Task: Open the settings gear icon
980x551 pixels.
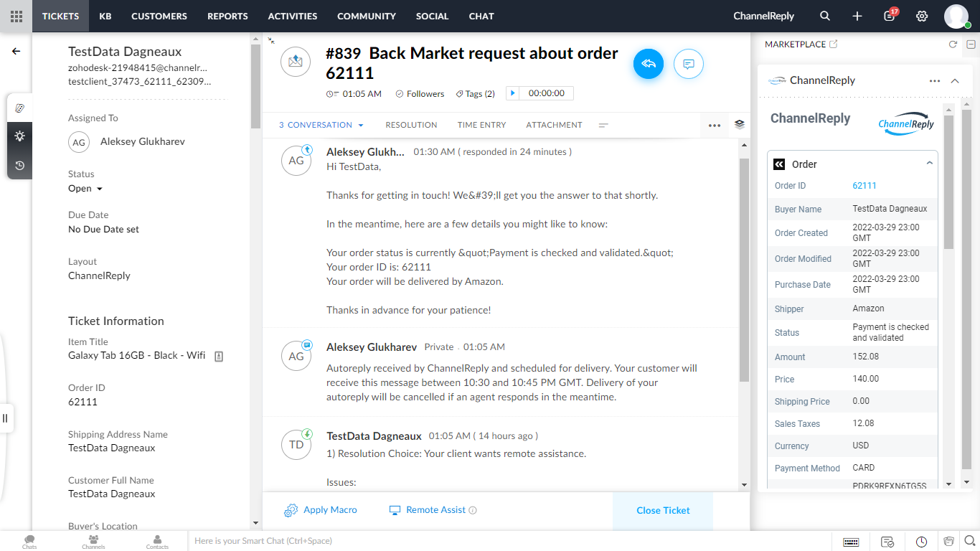Action: coord(922,16)
